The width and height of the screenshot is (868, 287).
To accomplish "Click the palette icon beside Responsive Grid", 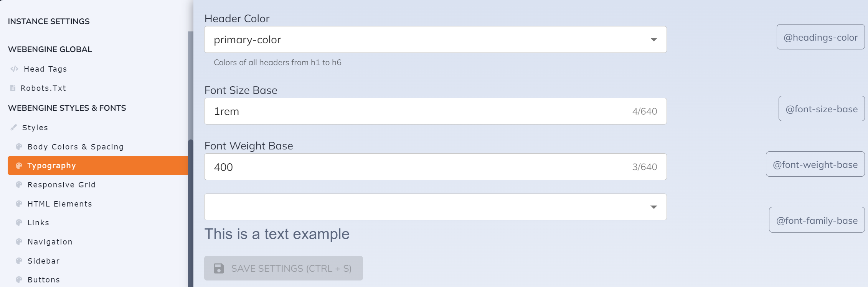I will [x=19, y=184].
